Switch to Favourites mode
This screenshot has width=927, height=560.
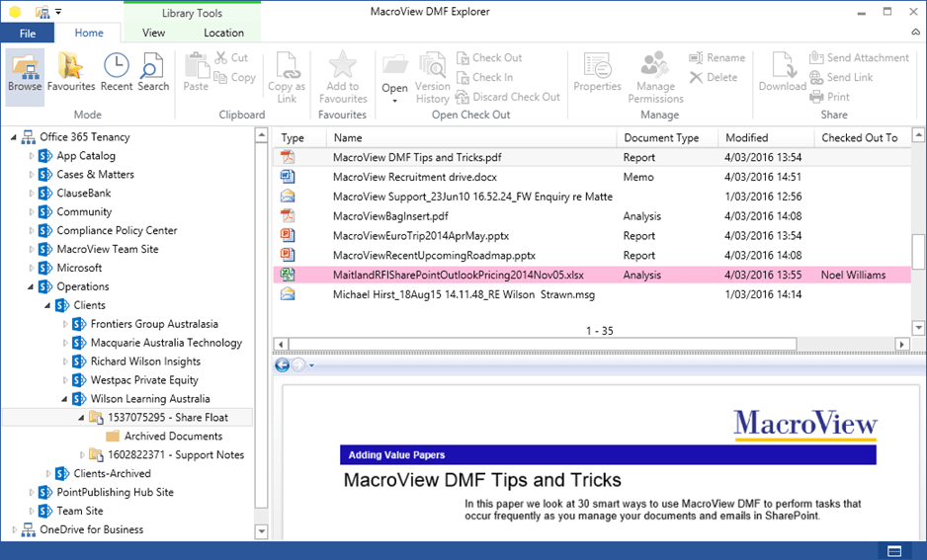click(71, 73)
